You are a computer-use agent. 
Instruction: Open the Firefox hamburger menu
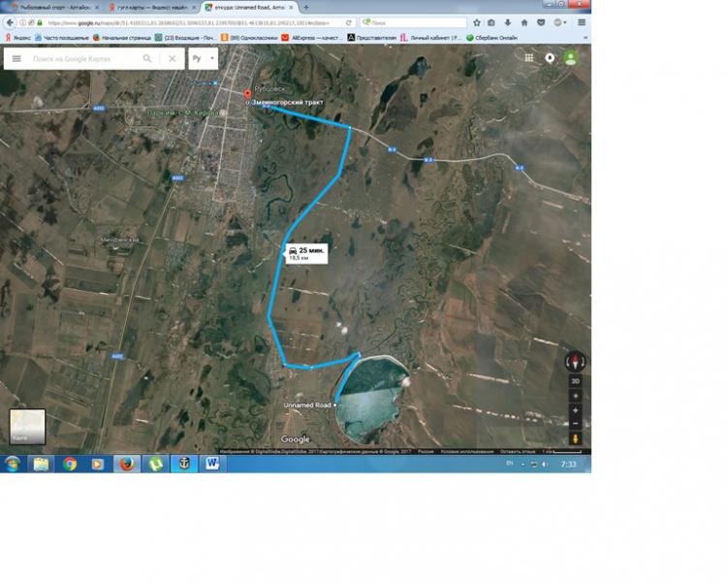pos(582,22)
